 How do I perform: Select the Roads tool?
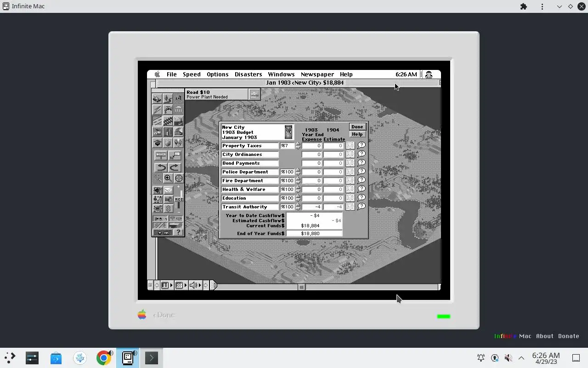(157, 121)
